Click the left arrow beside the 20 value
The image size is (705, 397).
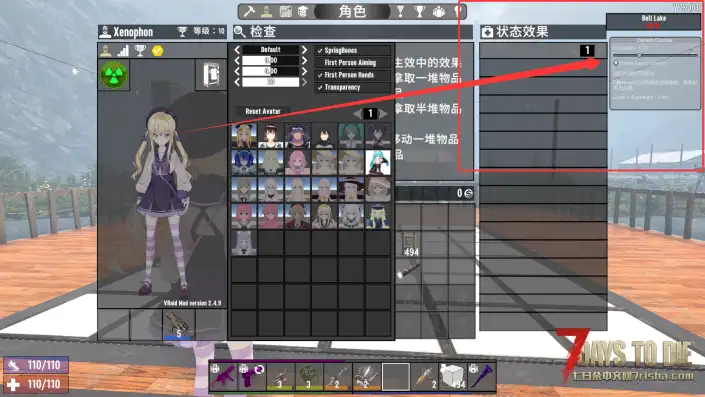237,82
